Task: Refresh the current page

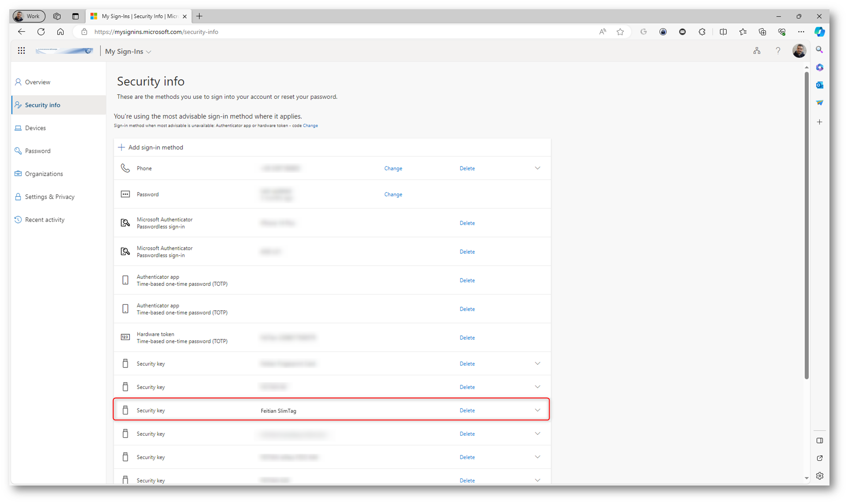Action: (41, 32)
